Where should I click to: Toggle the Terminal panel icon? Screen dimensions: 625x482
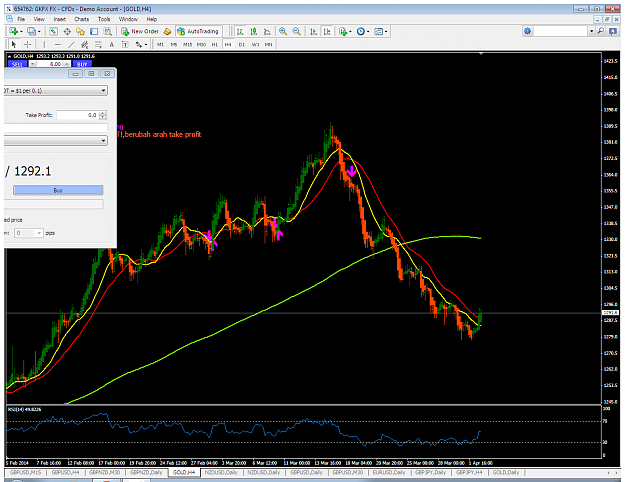coord(94,31)
